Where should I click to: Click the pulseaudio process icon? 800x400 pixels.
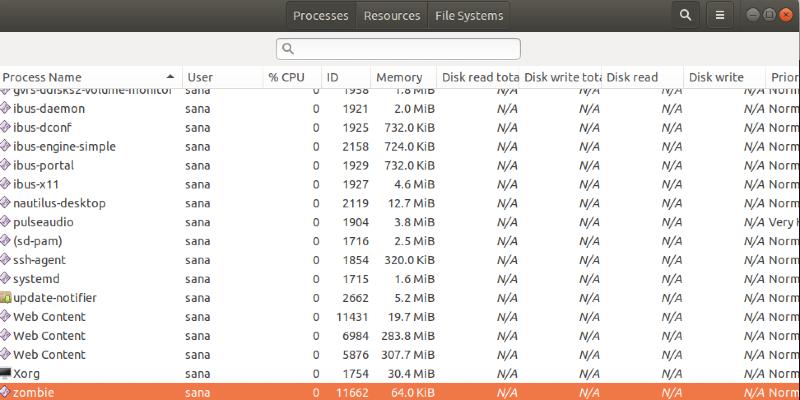click(x=6, y=222)
